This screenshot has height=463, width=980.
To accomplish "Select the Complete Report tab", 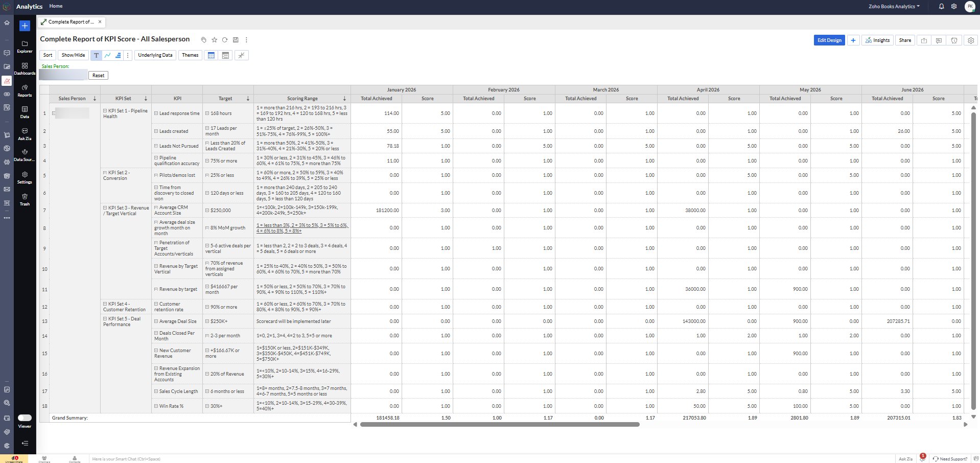I will pos(71,22).
